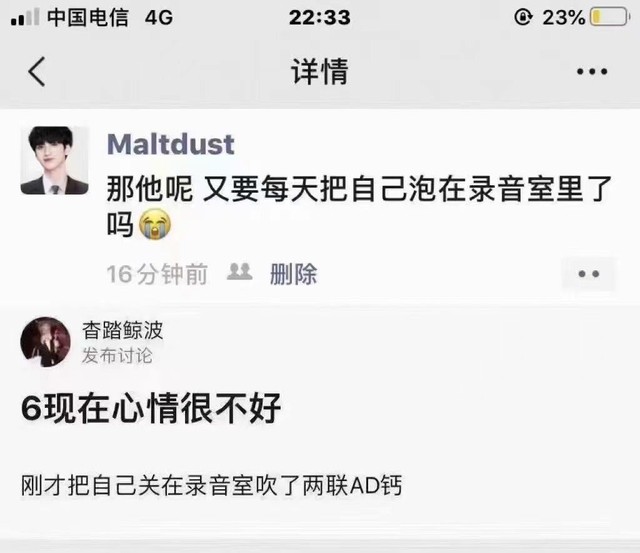
Task: Tap the 16分钟前 timestamp
Action: [x=157, y=274]
